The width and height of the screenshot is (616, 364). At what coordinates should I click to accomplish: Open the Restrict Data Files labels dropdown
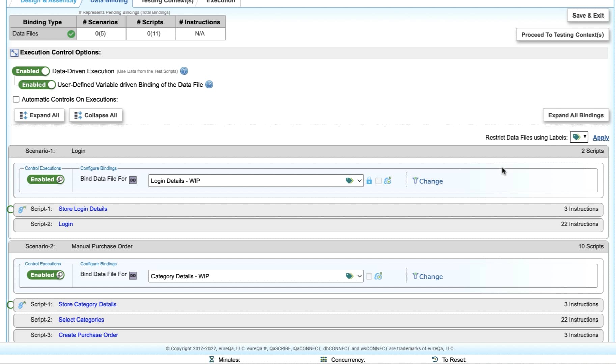[579, 137]
